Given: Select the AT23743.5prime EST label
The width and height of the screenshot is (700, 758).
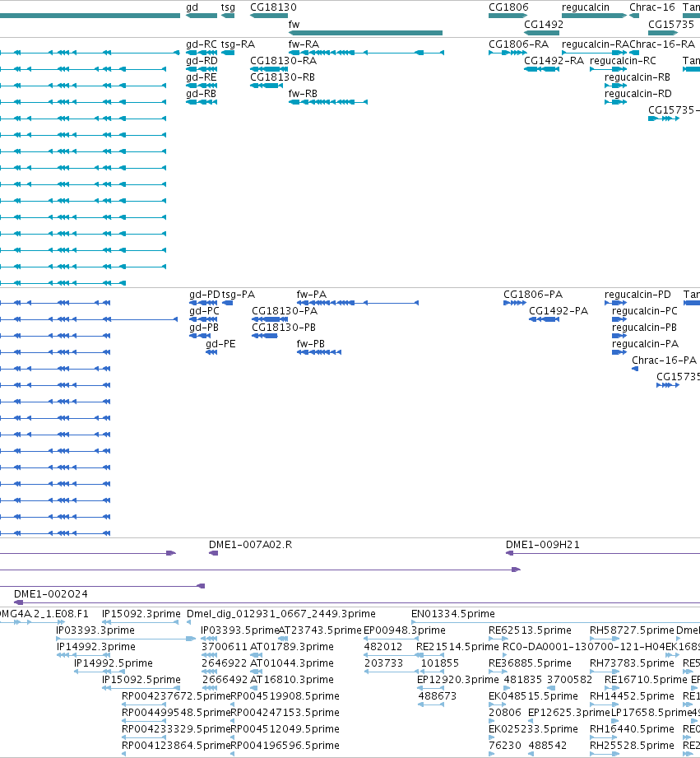Looking at the screenshot, I should tap(320, 630).
